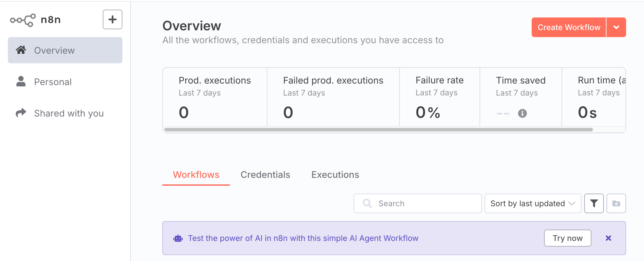The width and height of the screenshot is (644, 261).
Task: Switch to the Credentials tab
Action: [x=265, y=175]
